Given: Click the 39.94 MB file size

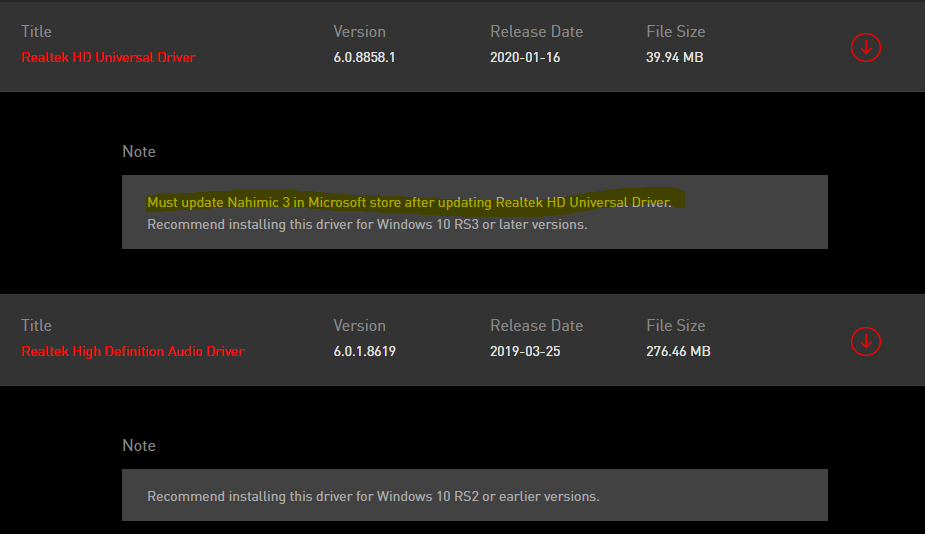Looking at the screenshot, I should [x=675, y=57].
